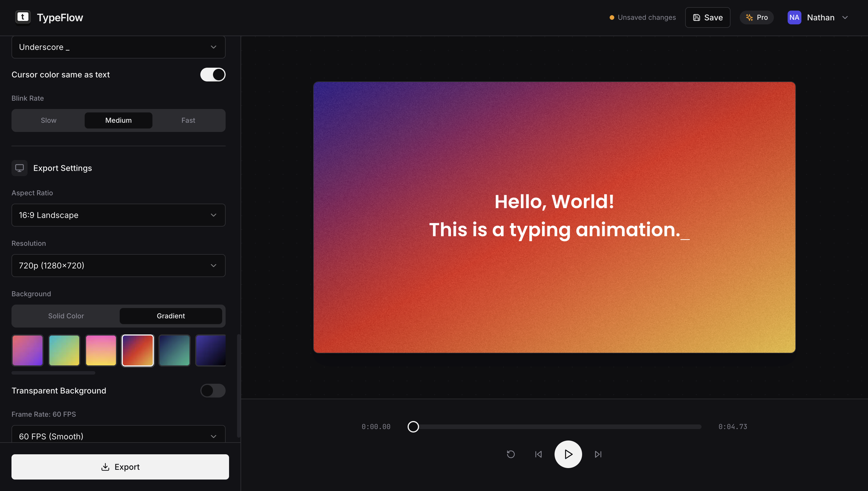The height and width of the screenshot is (491, 868).
Task: Enable Transparent Background
Action: point(213,391)
